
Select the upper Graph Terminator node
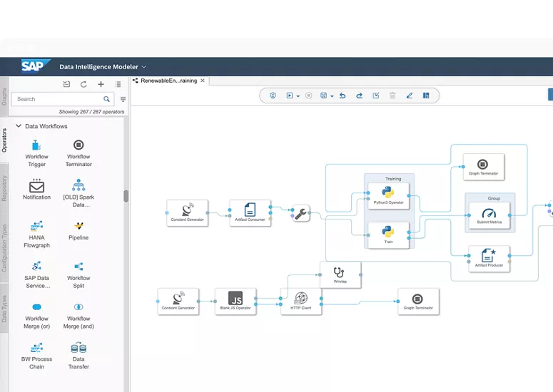click(x=484, y=167)
